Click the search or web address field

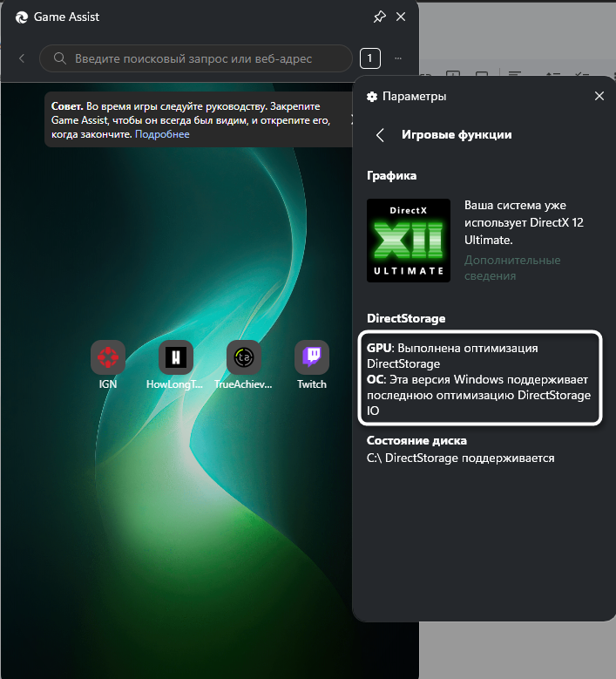coord(196,58)
